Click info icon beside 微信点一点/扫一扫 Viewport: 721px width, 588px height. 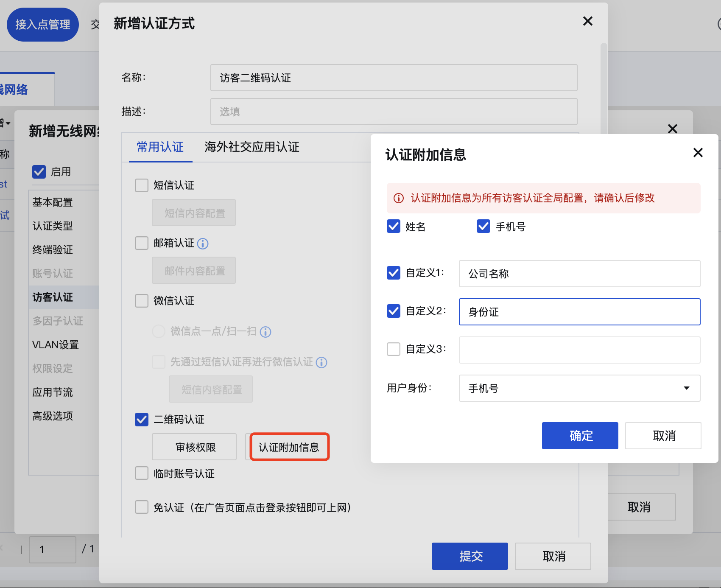coord(265,332)
